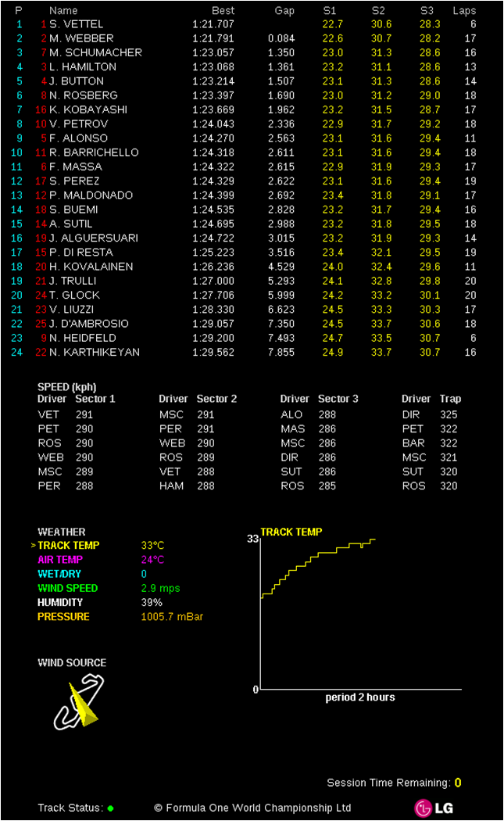This screenshot has height=821, width=504.
Task: Select driver M. WEBBER name
Action: point(81,38)
